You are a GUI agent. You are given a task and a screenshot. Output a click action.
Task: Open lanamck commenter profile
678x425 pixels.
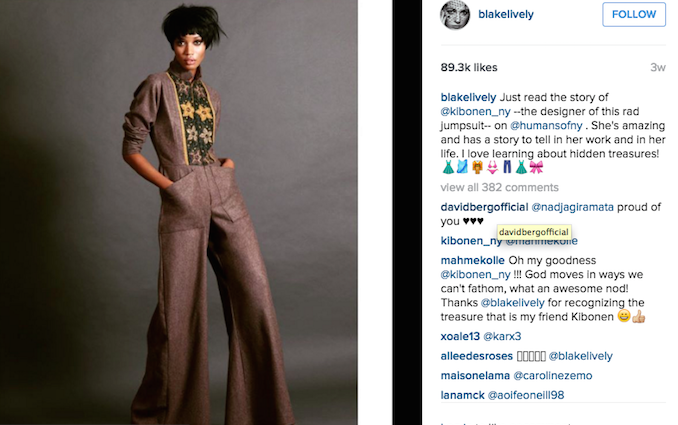(462, 395)
